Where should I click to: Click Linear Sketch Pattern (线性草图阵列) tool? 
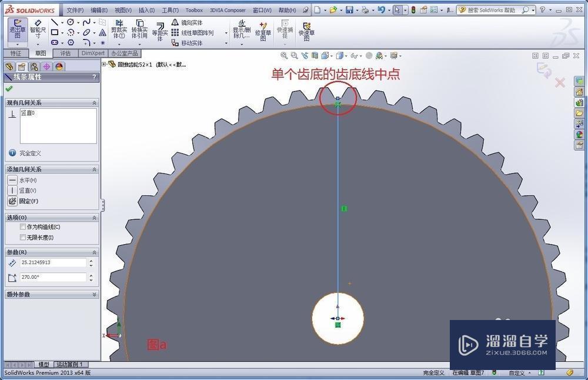point(193,32)
